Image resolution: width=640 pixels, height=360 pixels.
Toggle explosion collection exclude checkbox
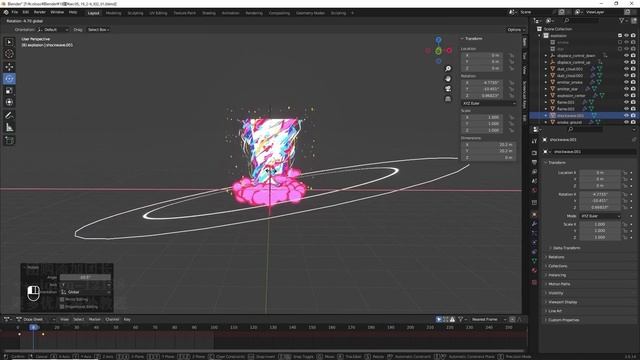[x=620, y=36]
